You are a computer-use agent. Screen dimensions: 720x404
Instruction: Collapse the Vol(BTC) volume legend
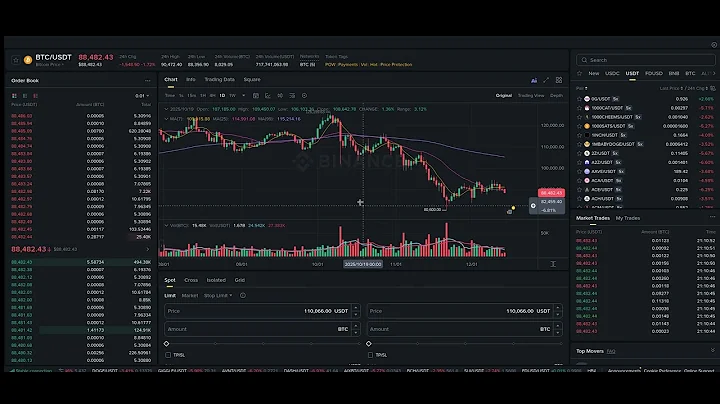166,225
